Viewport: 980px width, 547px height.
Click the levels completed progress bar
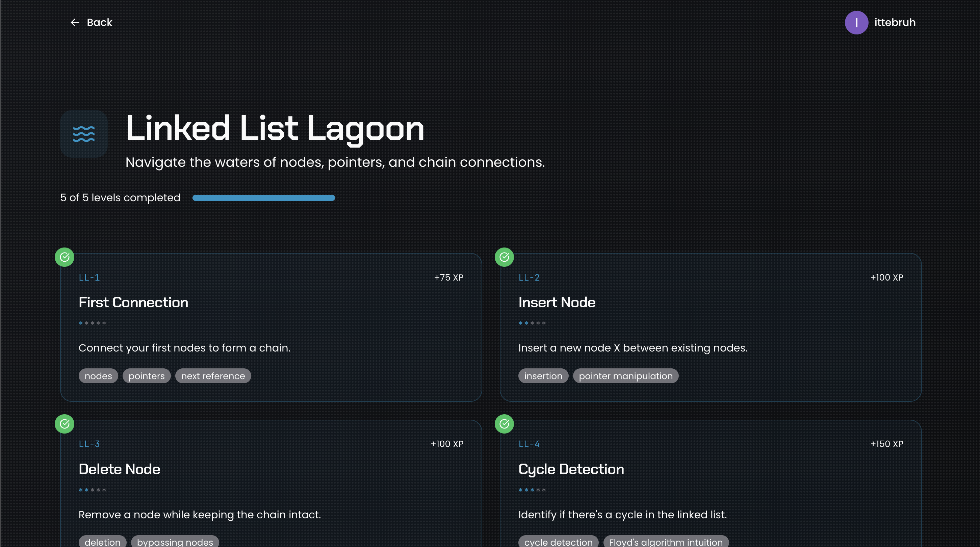[x=263, y=198]
